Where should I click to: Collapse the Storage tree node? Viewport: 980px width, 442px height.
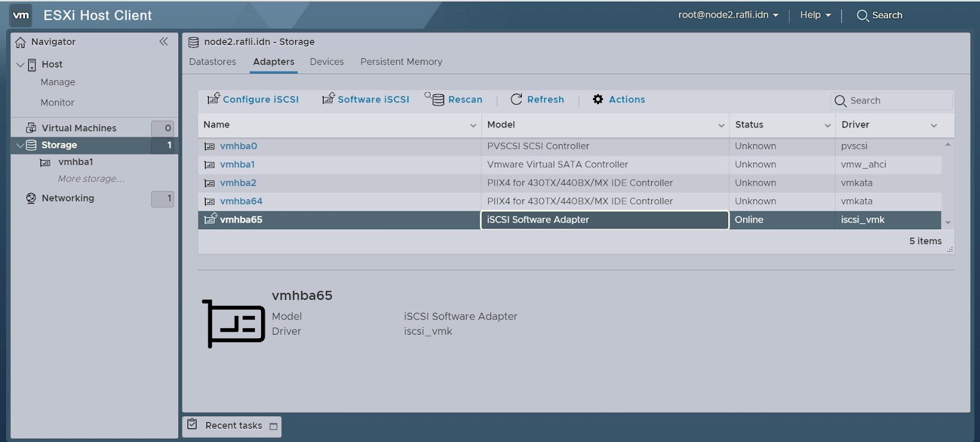pos(20,145)
